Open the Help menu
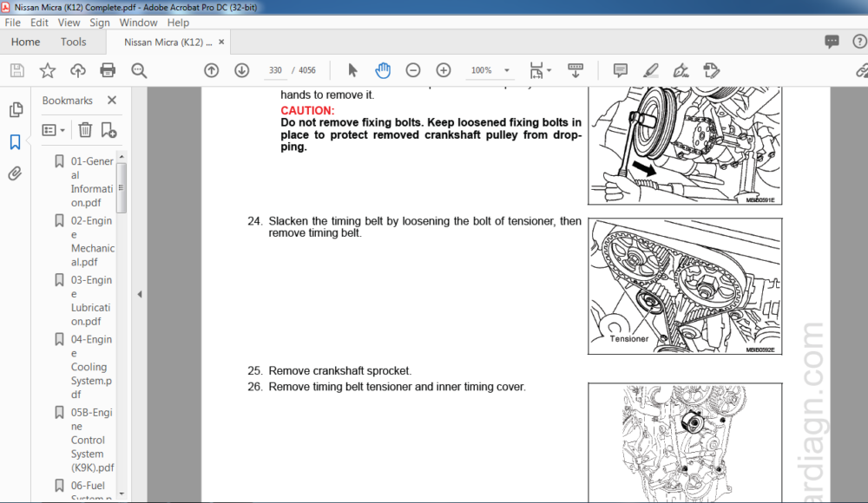This screenshot has width=868, height=503. coord(178,23)
